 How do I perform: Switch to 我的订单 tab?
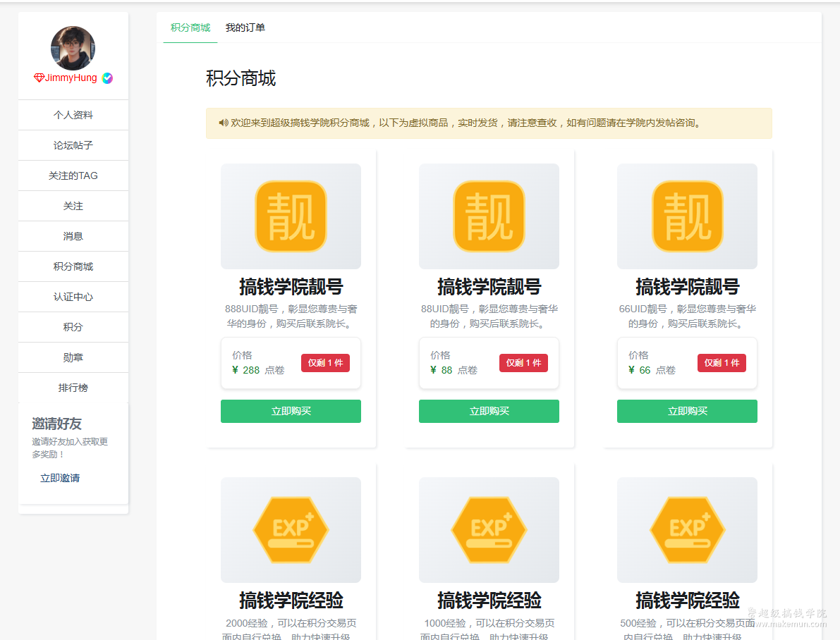tap(245, 28)
